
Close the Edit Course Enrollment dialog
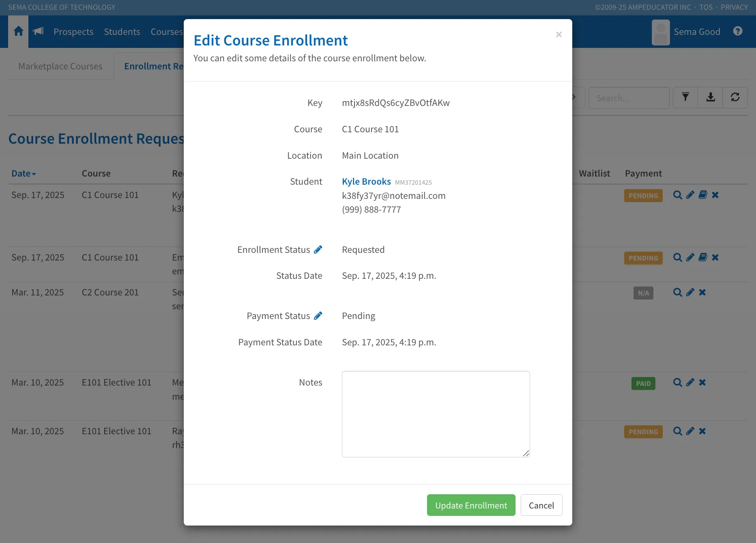pyautogui.click(x=558, y=34)
